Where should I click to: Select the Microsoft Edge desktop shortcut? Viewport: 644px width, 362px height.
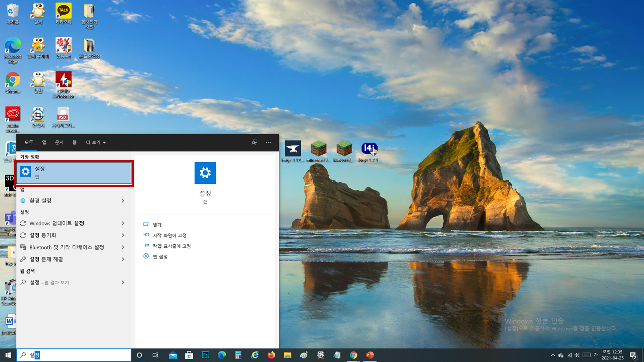13,50
